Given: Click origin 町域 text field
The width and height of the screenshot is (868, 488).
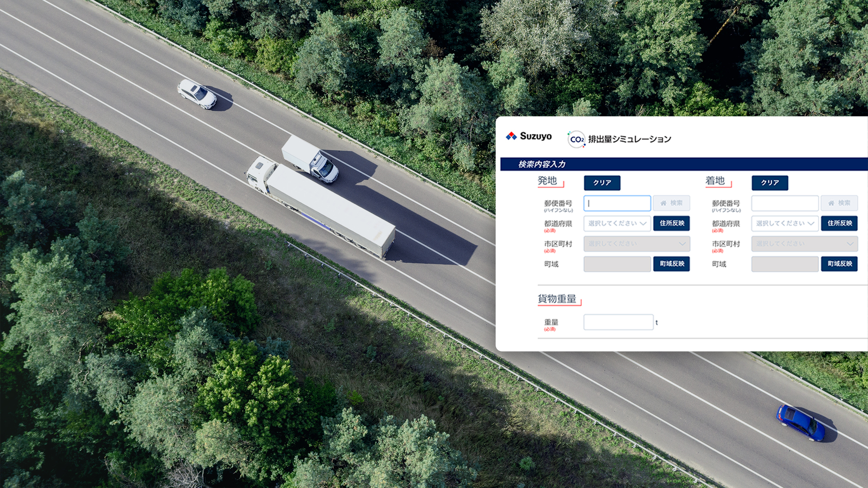Looking at the screenshot, I should coord(617,264).
